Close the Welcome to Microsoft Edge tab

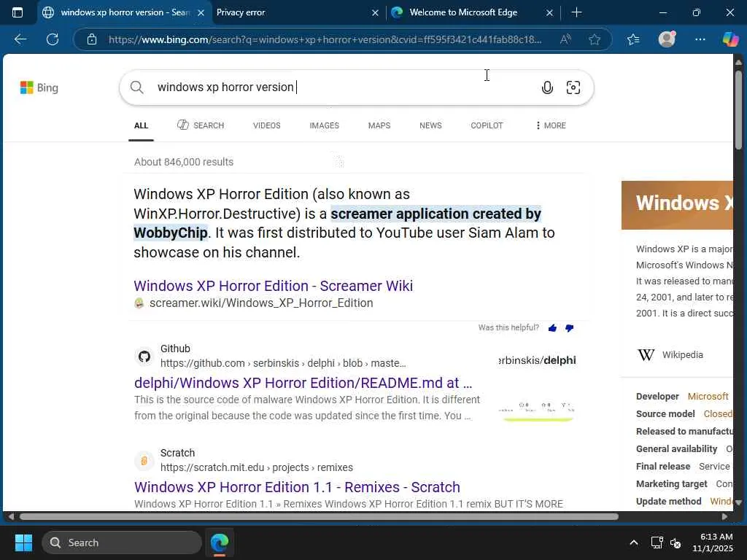pos(549,13)
